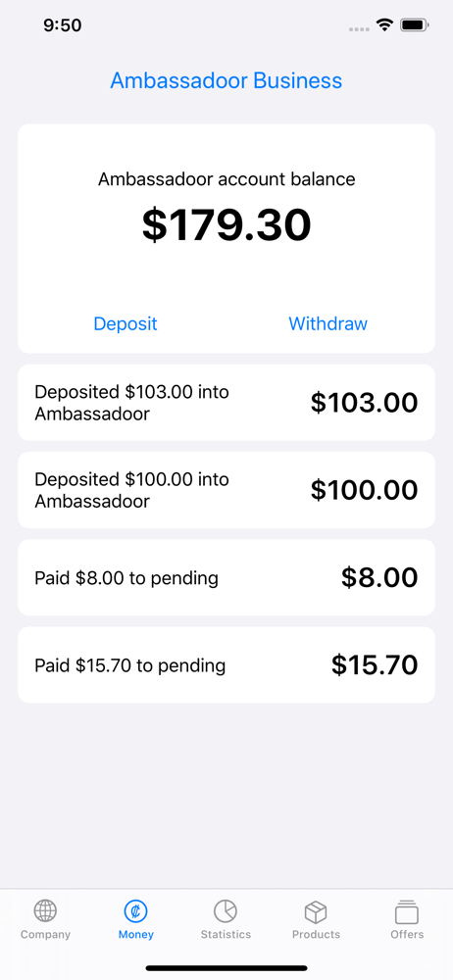Open the $100.00 deposit transaction
Screen dimensions: 453x980
(226, 490)
